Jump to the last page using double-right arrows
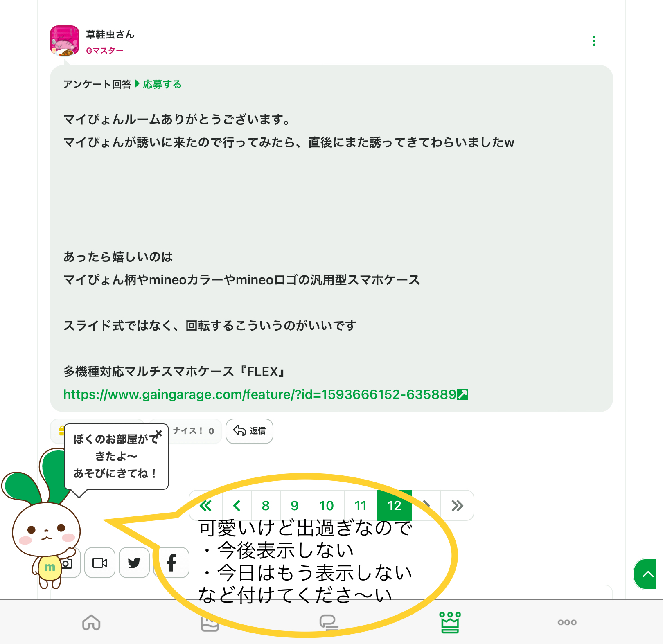This screenshot has height=644, width=663. pos(457,506)
